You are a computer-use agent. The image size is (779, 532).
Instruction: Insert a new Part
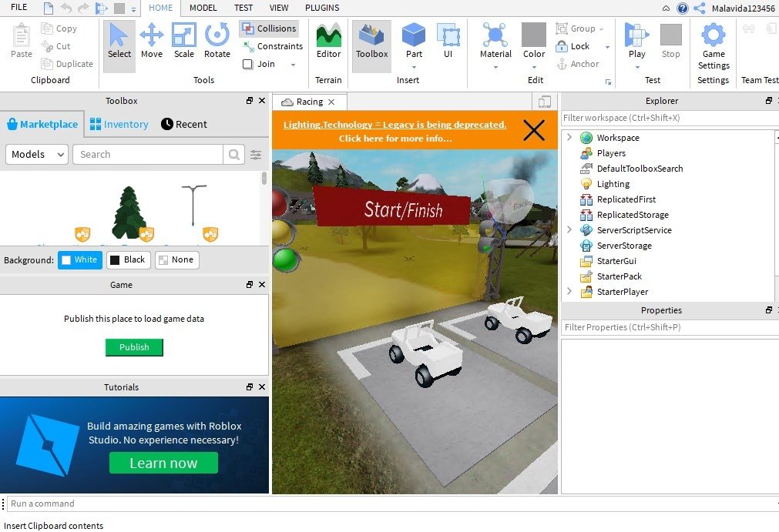coord(413,41)
